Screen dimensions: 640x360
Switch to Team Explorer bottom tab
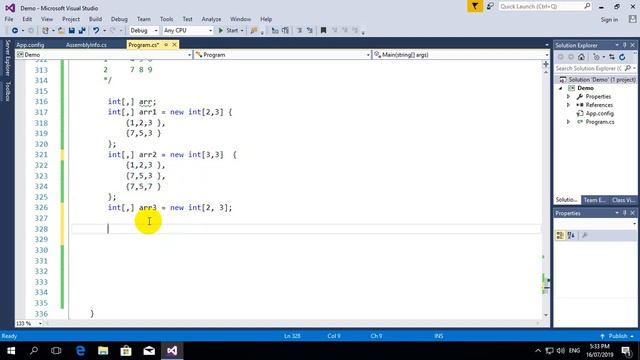click(x=594, y=200)
